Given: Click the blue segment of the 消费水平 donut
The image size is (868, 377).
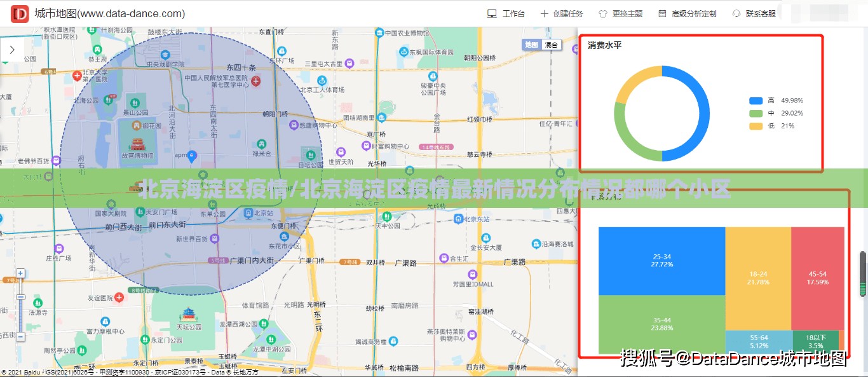Looking at the screenshot, I should point(705,113).
